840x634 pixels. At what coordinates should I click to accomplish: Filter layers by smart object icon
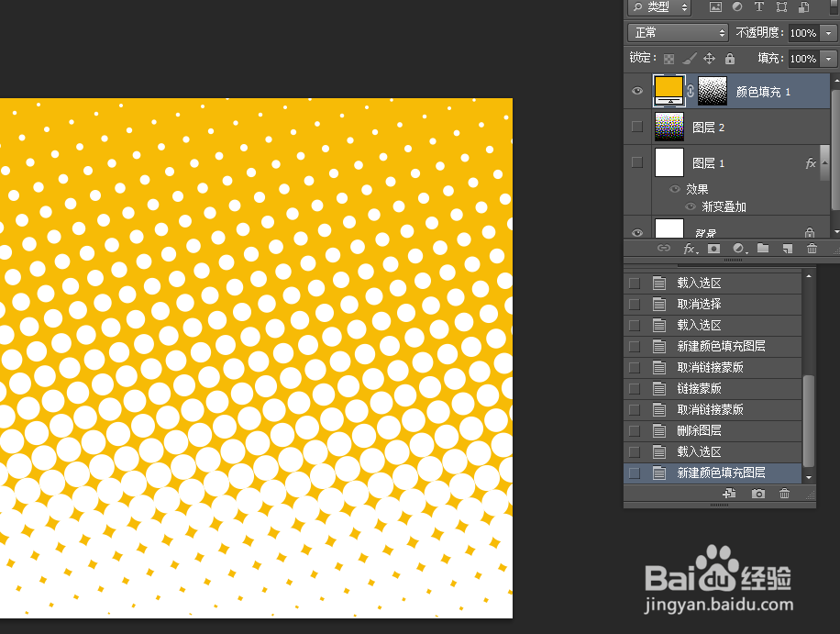804,7
